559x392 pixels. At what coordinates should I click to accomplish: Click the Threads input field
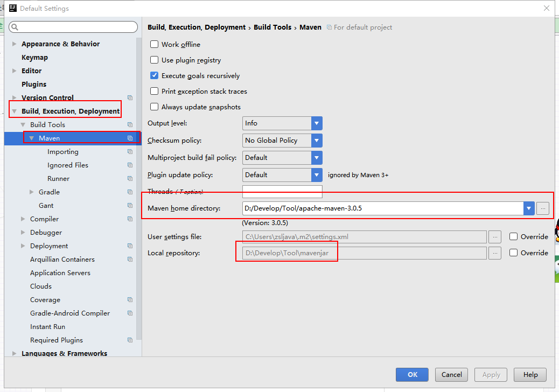(x=282, y=191)
